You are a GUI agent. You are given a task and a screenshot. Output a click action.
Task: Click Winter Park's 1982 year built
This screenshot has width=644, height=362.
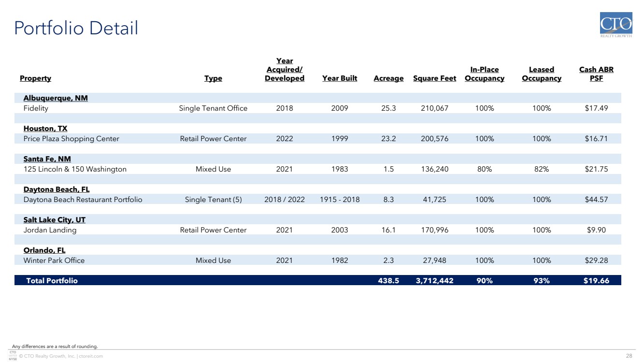[340, 261]
